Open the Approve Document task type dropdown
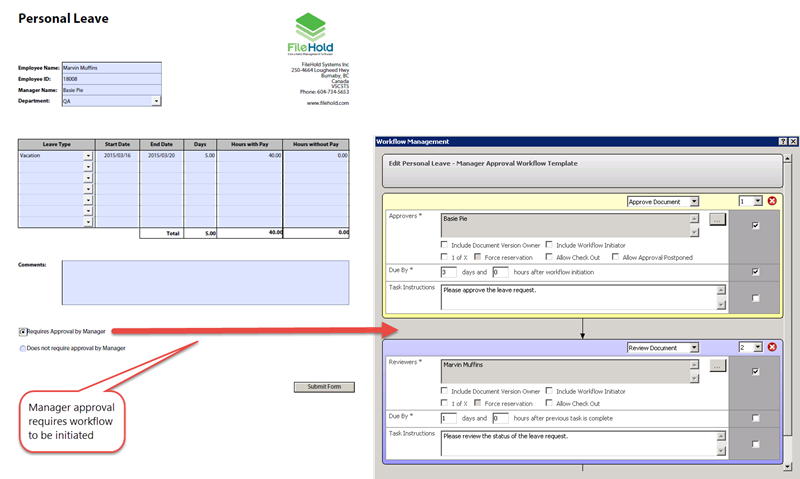Screen dimensions: 800x479 (694, 201)
